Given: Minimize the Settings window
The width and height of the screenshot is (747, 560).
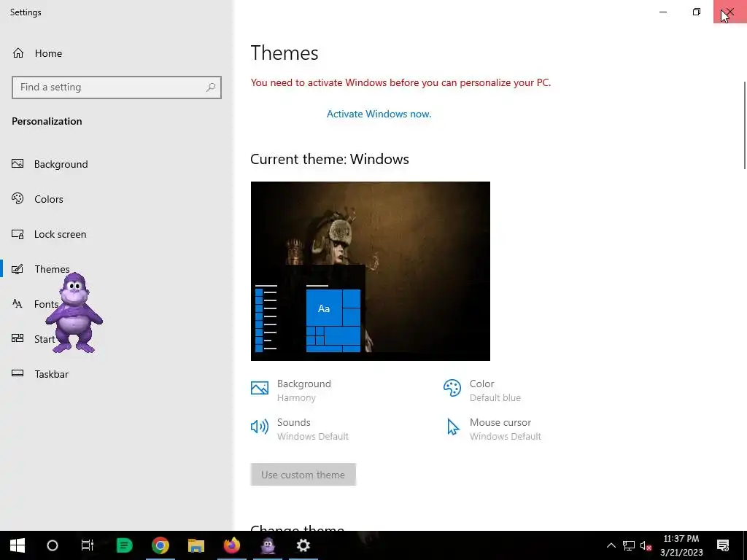Looking at the screenshot, I should pos(663,12).
